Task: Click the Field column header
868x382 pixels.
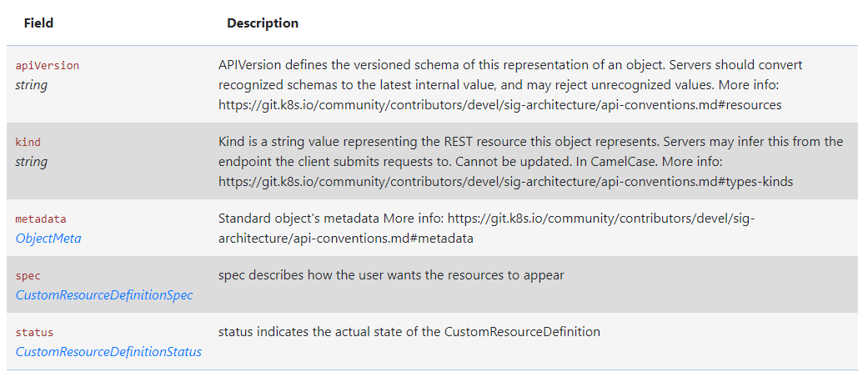Action: click(x=38, y=23)
